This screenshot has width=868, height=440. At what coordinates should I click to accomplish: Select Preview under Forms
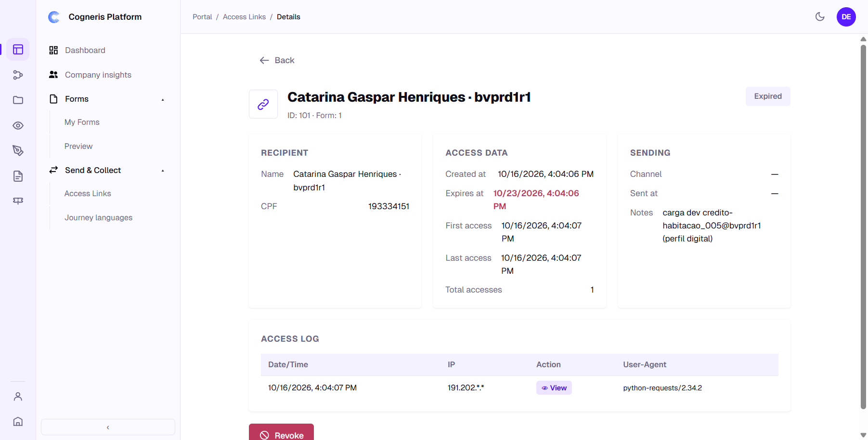[78, 146]
